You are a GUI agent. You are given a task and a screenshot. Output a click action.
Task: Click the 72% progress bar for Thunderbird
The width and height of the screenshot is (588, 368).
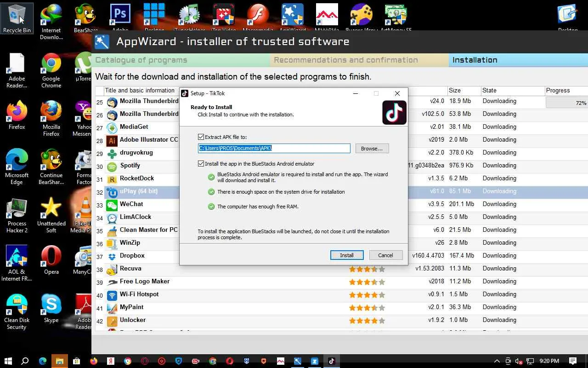tap(567, 103)
